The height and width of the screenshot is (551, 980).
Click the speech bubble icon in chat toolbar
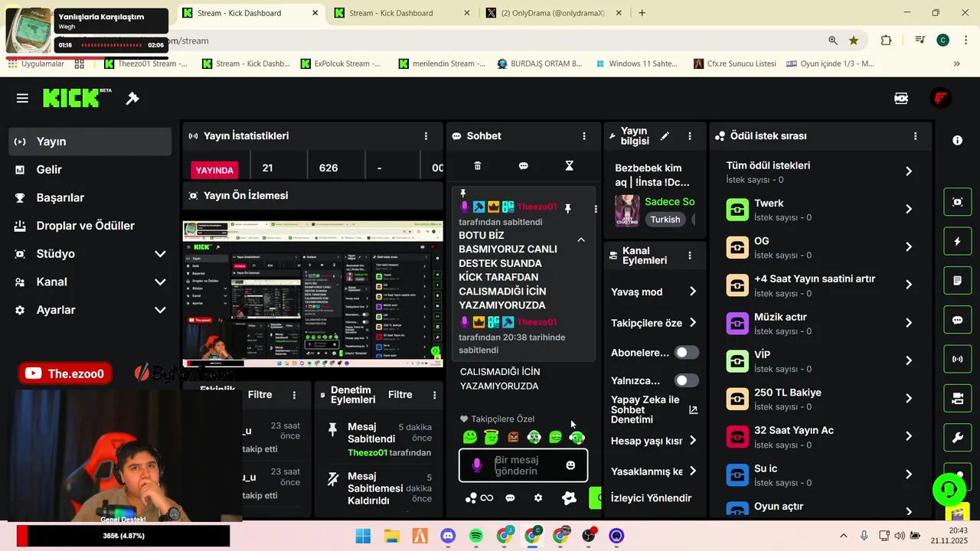click(524, 166)
